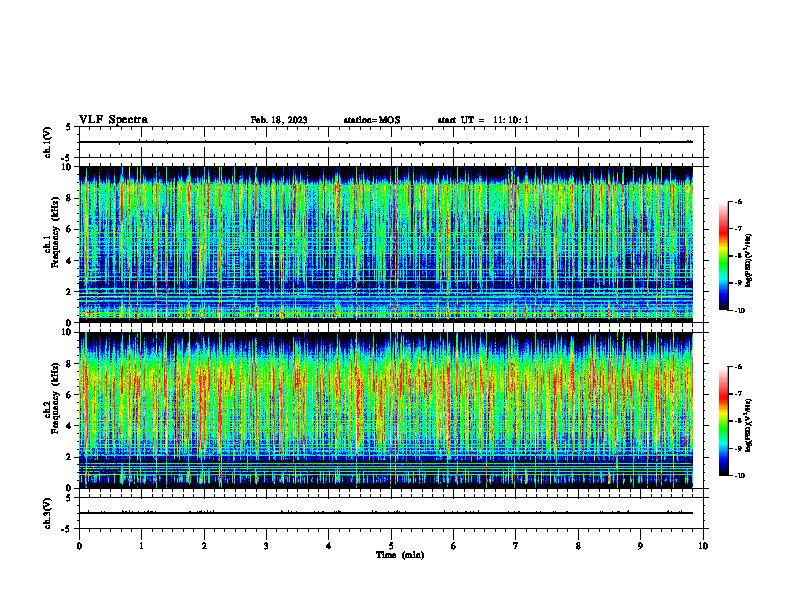792x612 pixels.
Task: Click tick label "4" on the time axis
Action: coord(329,546)
